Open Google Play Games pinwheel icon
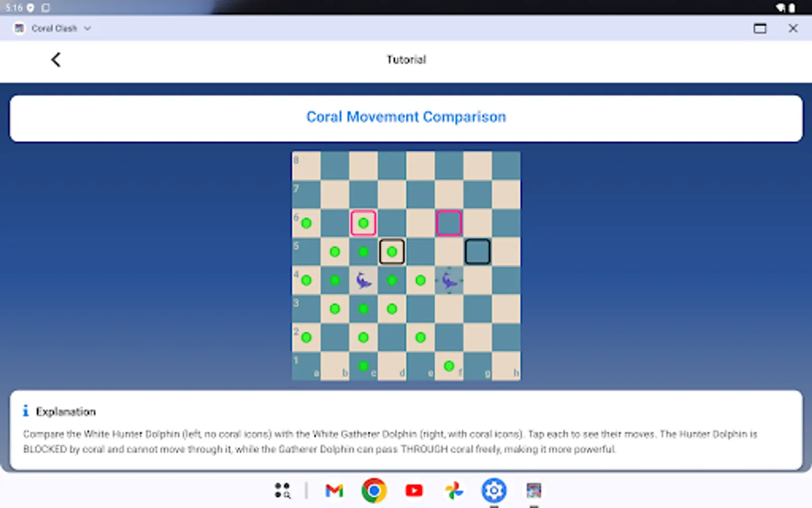Screen dimensions: 812x508 coord(454,491)
